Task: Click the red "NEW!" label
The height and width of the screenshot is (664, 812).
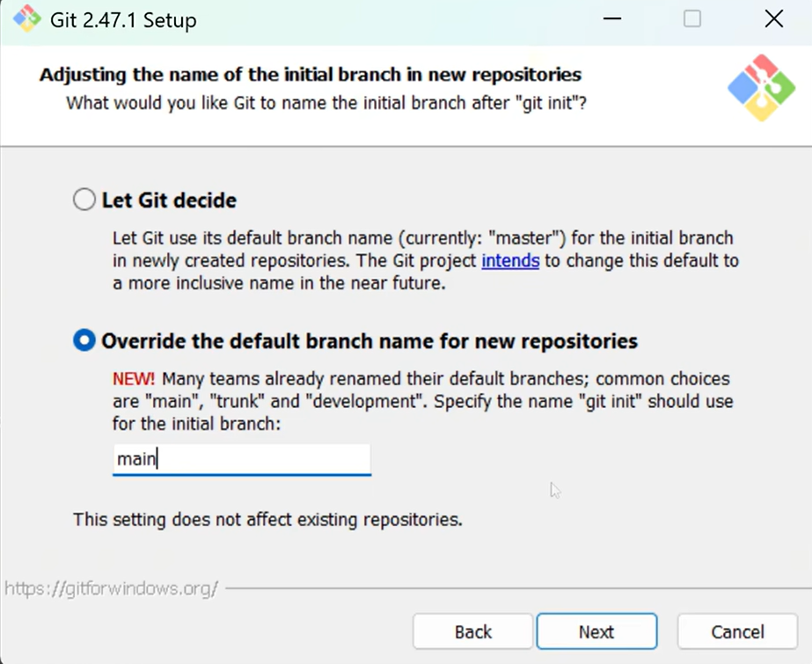Action: 134,379
